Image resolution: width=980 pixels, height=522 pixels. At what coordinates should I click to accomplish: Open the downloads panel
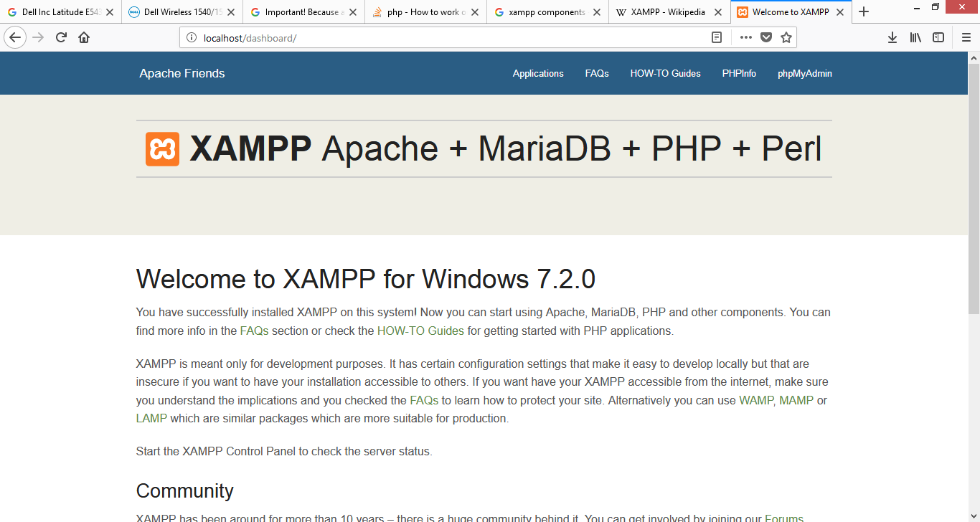point(892,37)
